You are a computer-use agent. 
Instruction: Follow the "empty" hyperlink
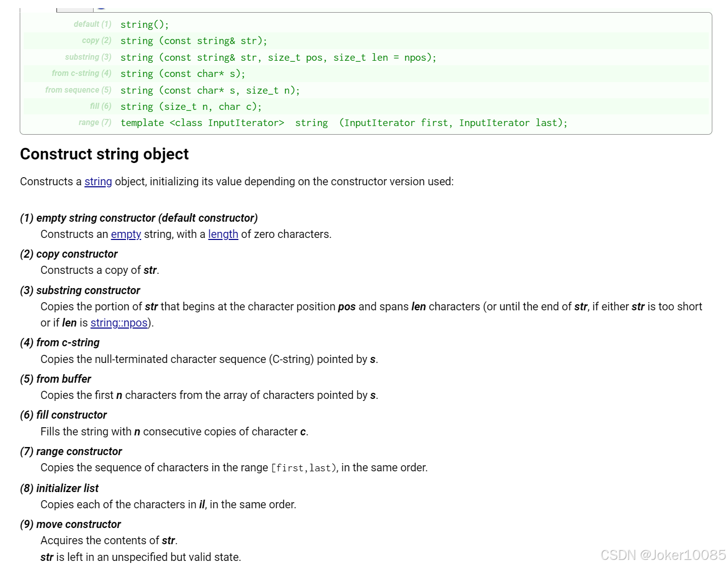pyautogui.click(x=126, y=234)
